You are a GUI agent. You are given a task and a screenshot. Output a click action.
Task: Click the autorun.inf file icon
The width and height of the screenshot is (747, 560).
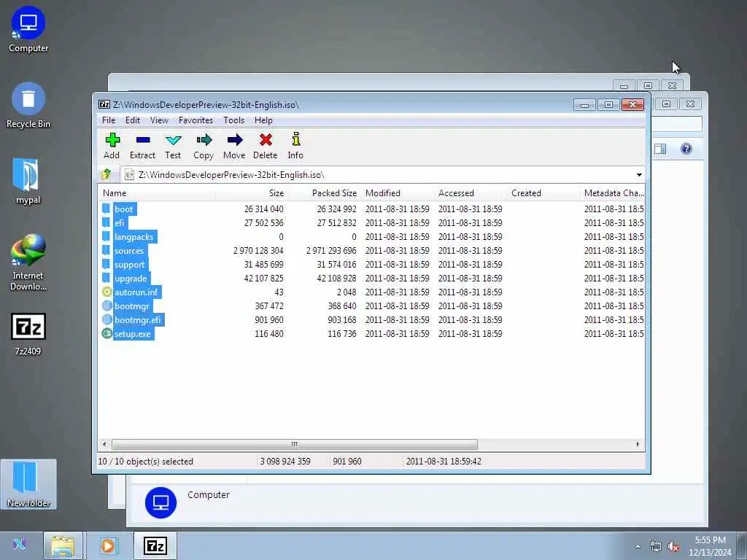pos(107,292)
